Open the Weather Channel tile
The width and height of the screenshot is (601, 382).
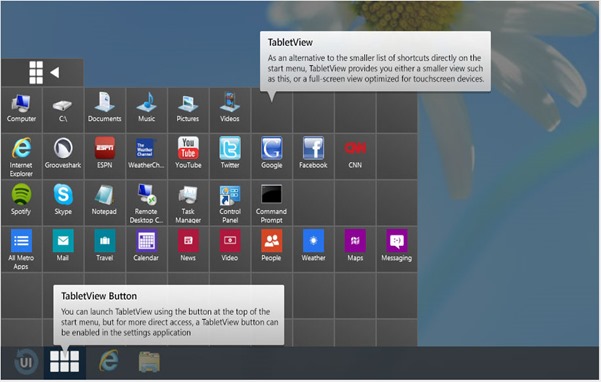[x=146, y=156]
